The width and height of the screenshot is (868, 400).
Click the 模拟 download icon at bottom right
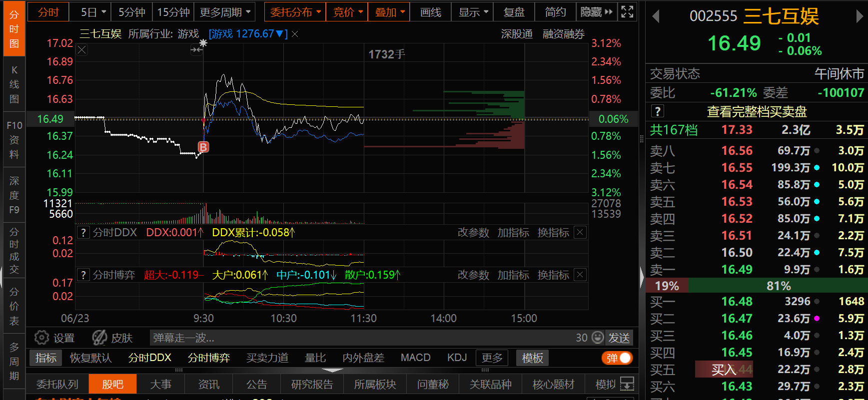[627, 384]
